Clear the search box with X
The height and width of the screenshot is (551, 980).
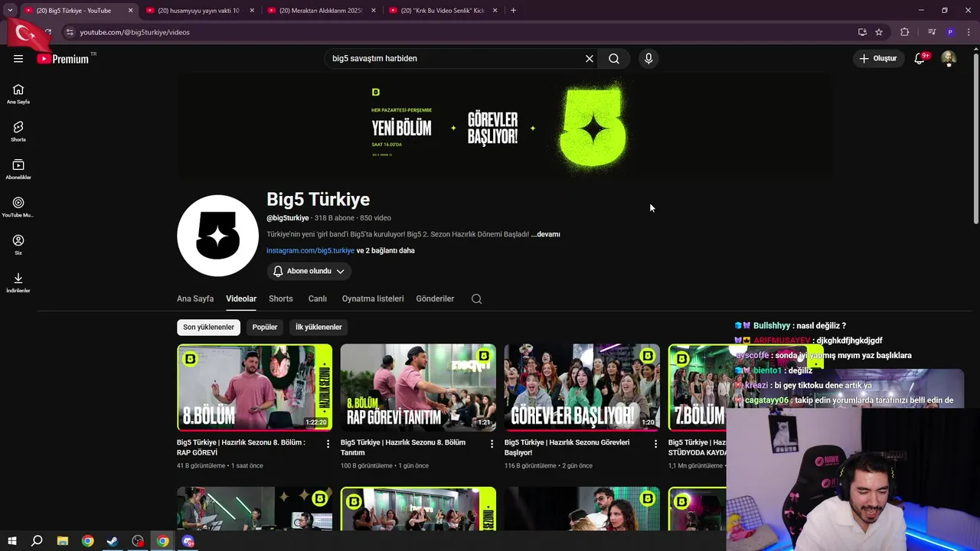pos(590,58)
